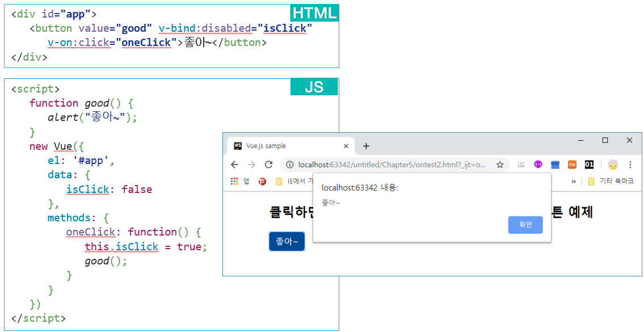
Task: Click the 'new Vue({' code line
Action: coord(57,146)
